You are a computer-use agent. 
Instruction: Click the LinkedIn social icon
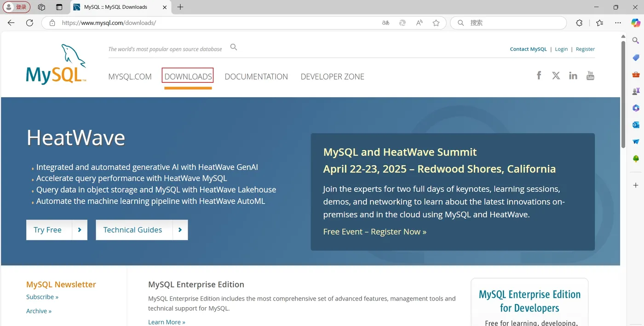click(573, 76)
